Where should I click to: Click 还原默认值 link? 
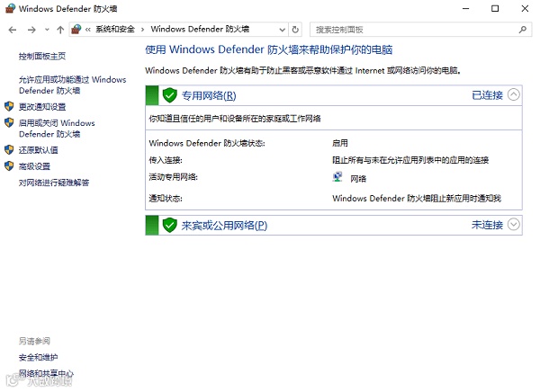(38, 150)
